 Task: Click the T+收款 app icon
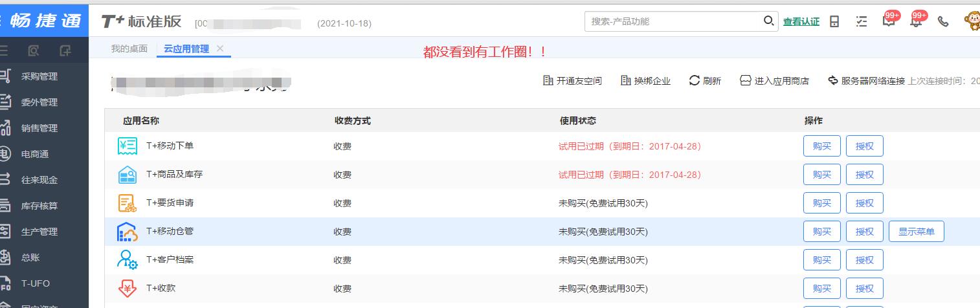[127, 289]
